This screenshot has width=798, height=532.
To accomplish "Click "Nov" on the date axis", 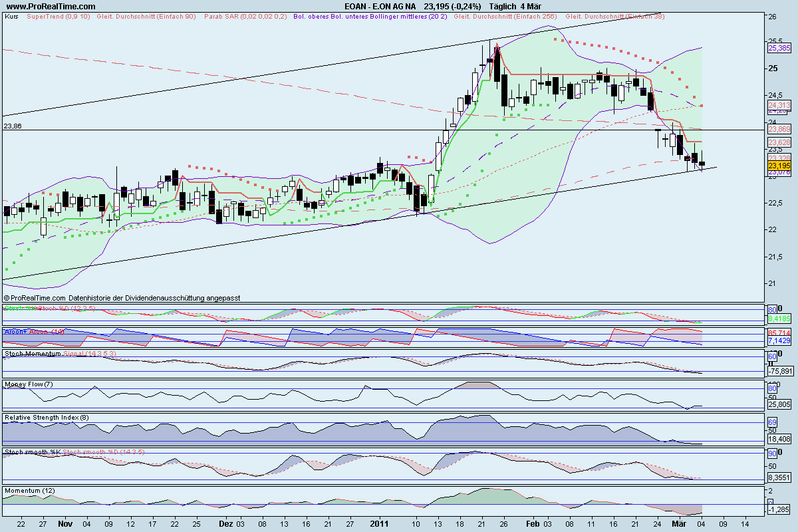I will 65,524.
